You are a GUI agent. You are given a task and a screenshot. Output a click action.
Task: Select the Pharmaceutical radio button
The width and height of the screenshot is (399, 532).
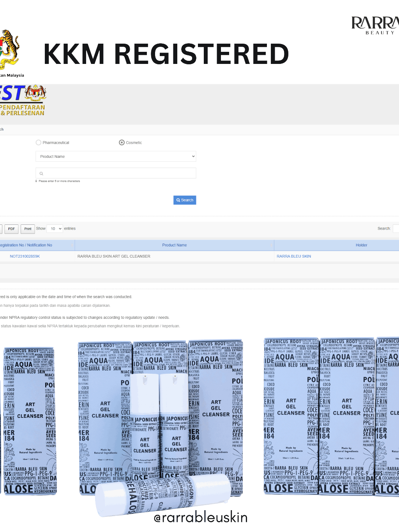38,143
